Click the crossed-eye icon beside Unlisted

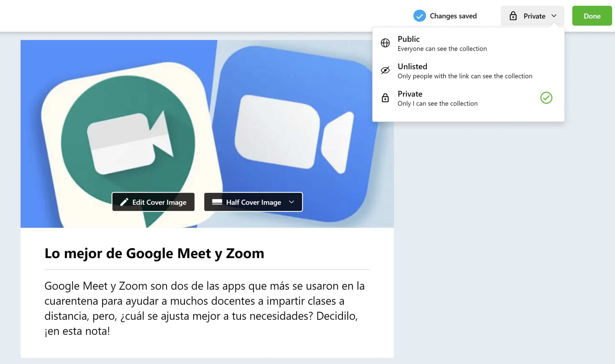tap(385, 70)
